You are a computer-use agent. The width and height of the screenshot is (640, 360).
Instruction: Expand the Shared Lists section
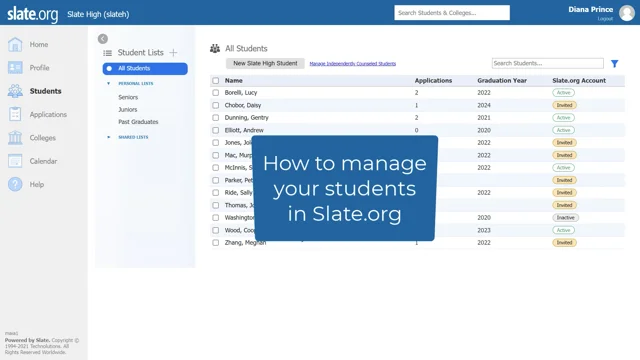click(108, 137)
